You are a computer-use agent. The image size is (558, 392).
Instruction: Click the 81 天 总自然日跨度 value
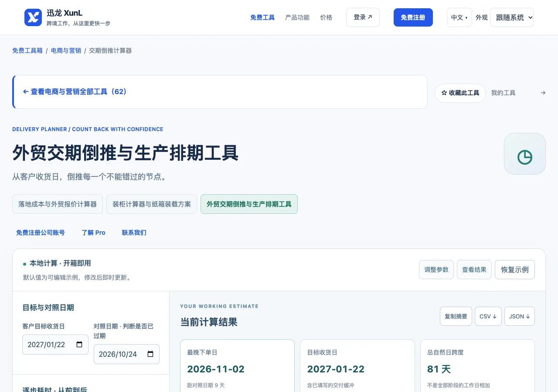[x=439, y=369]
